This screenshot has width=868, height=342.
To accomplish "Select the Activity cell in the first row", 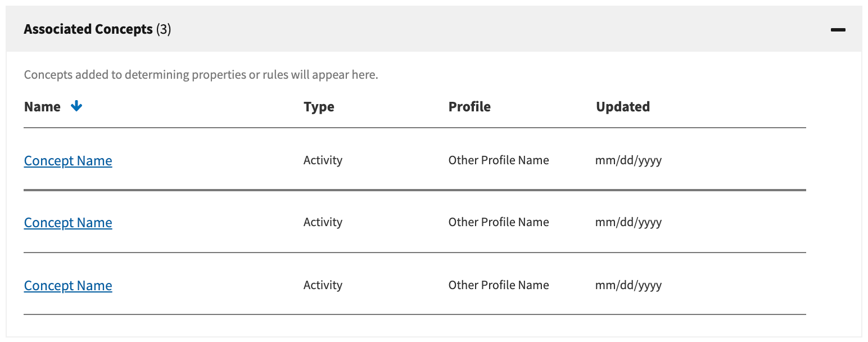I will tap(323, 160).
